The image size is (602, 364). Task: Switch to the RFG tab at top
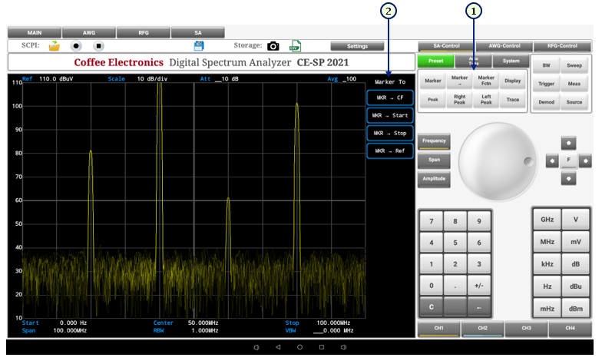[x=143, y=33]
